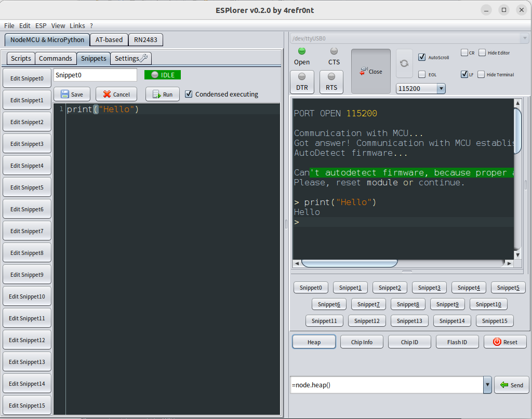Send the command with green arrow button
The height and width of the screenshot is (419, 532).
click(x=511, y=385)
